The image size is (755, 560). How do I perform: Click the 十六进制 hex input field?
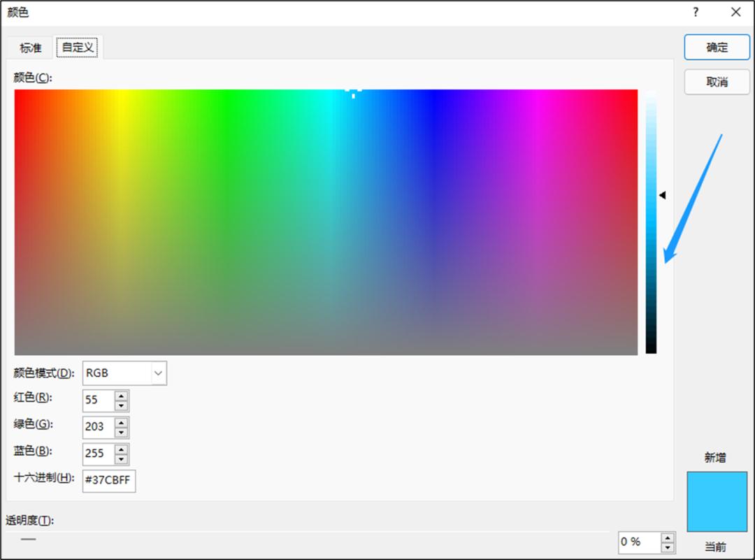[x=108, y=481]
